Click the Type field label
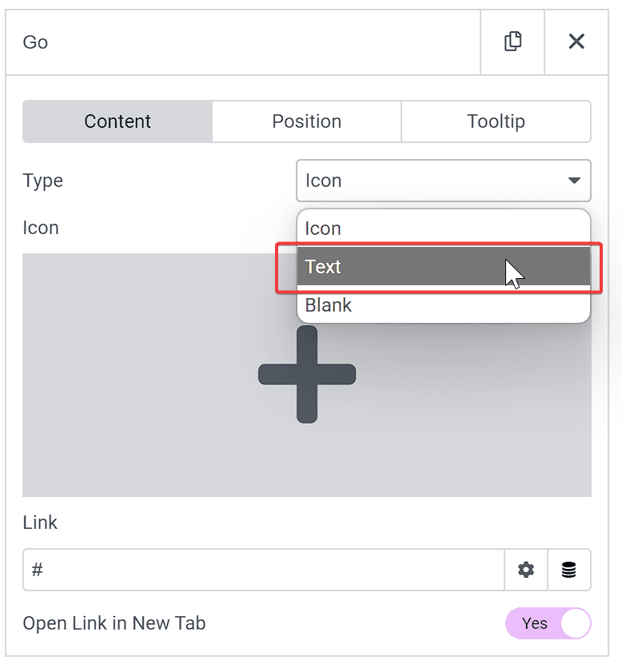622x672 pixels. [43, 181]
